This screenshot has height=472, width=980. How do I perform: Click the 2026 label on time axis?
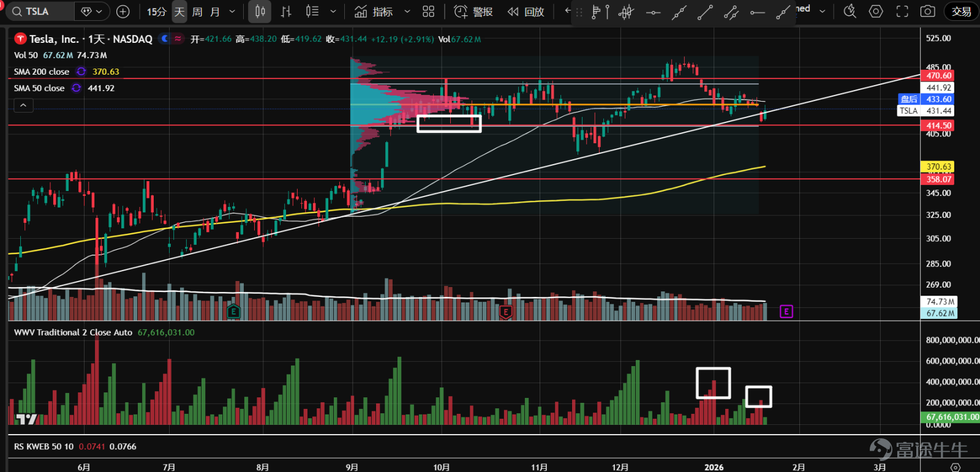coord(714,467)
